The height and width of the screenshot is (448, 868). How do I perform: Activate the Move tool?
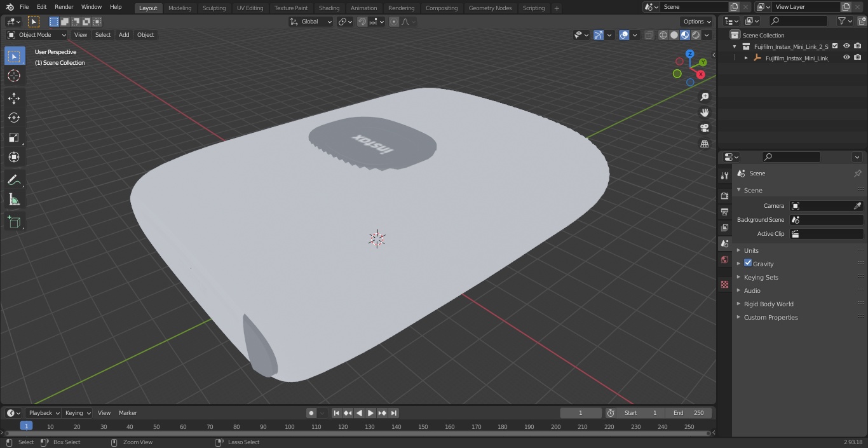click(14, 98)
